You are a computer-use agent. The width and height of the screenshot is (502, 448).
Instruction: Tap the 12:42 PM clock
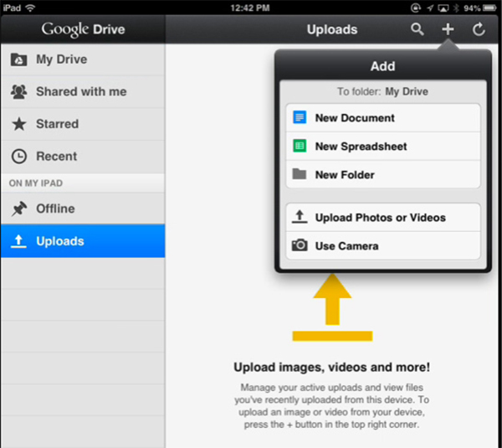coord(250,8)
